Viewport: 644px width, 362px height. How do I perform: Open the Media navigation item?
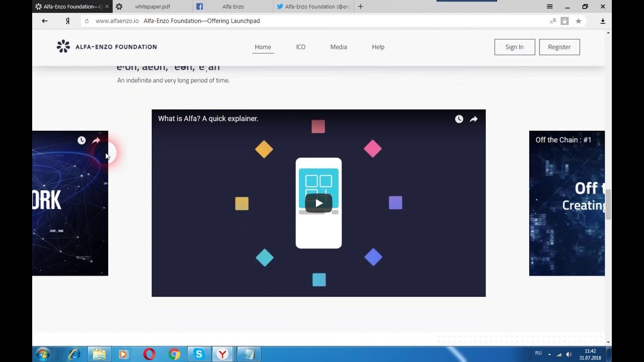click(339, 47)
